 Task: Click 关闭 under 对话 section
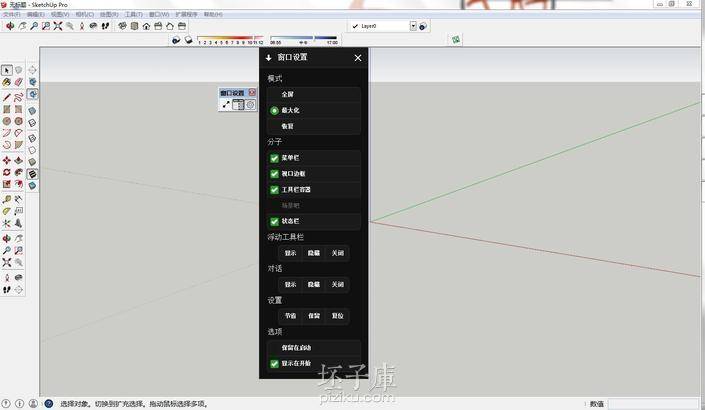tap(338, 285)
